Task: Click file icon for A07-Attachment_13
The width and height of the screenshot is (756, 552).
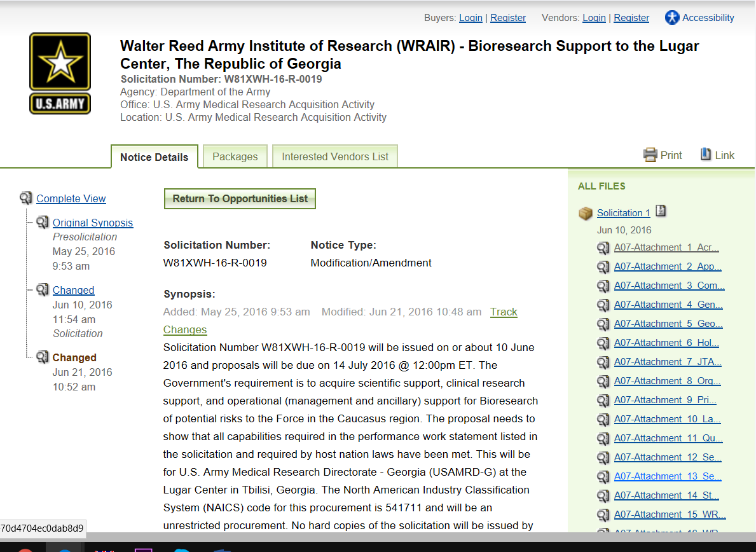Action: coord(603,477)
